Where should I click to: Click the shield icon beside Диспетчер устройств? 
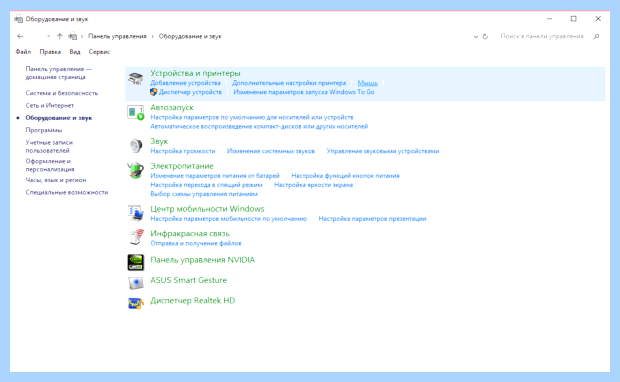coord(153,92)
